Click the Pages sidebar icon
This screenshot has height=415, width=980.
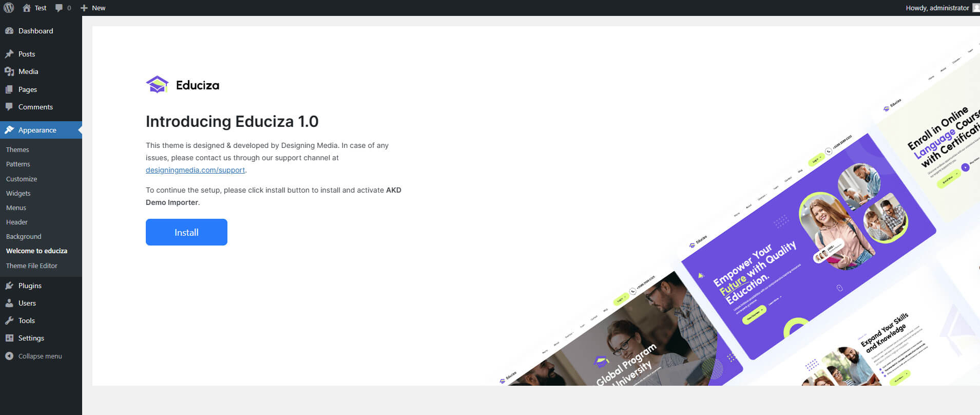click(9, 89)
